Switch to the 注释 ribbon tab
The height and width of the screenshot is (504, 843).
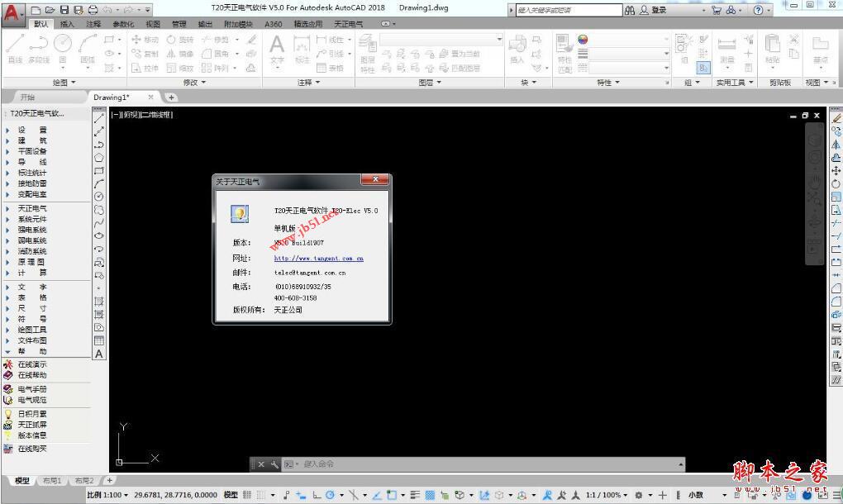click(93, 24)
